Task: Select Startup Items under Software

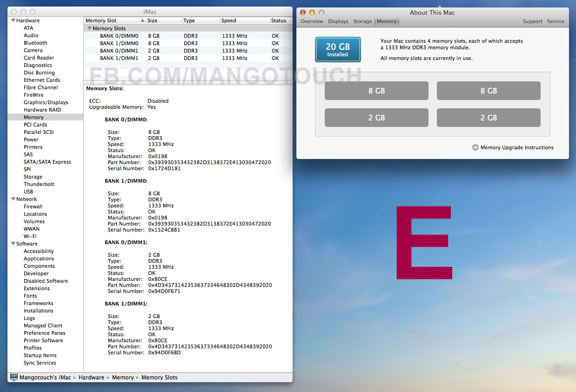Action: (x=40, y=355)
